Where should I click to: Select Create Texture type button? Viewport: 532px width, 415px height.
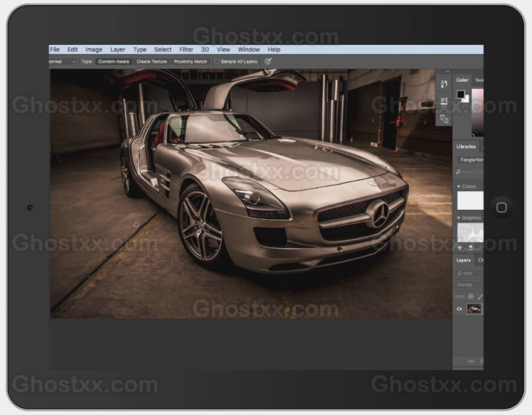click(152, 62)
